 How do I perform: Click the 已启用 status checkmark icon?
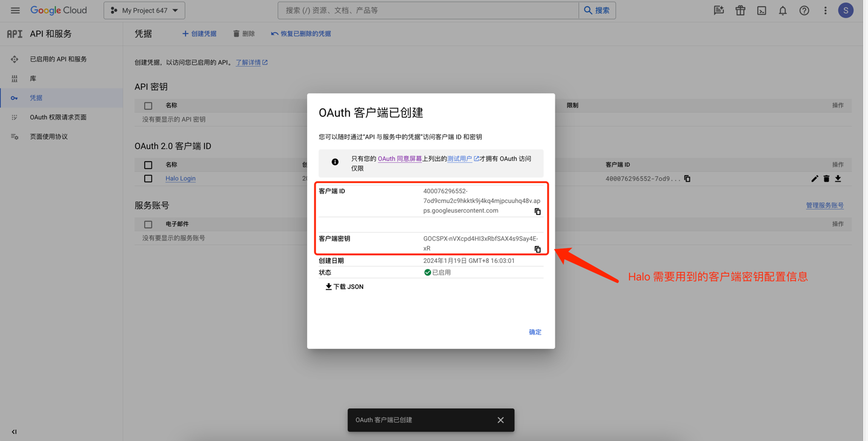tap(428, 273)
